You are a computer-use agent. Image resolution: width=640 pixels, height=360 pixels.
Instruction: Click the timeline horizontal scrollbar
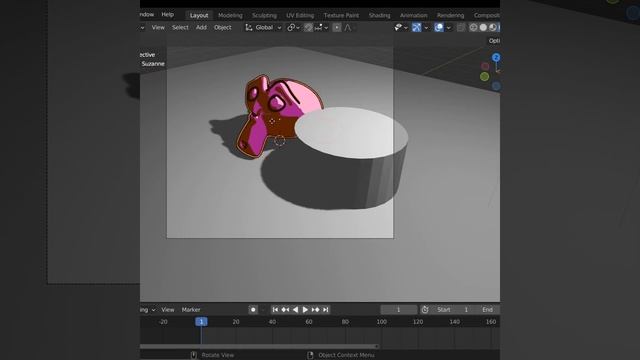[259, 346]
